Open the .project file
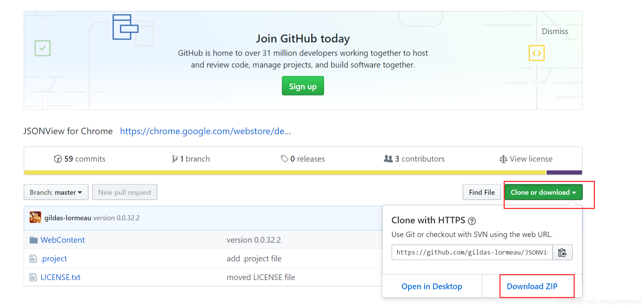The width and height of the screenshot is (644, 308). [x=54, y=259]
